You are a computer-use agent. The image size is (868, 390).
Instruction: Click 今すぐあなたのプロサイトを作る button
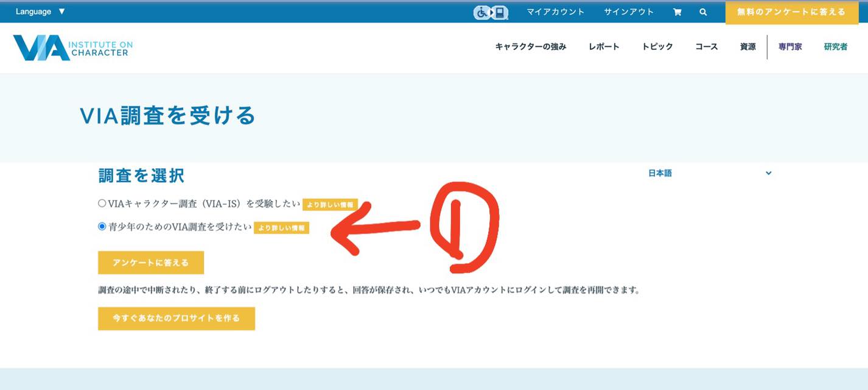(x=176, y=318)
